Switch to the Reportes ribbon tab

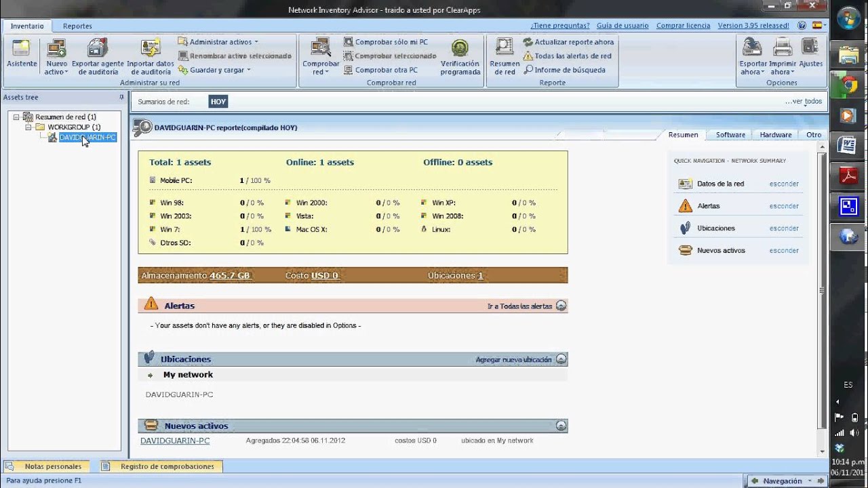77,26
